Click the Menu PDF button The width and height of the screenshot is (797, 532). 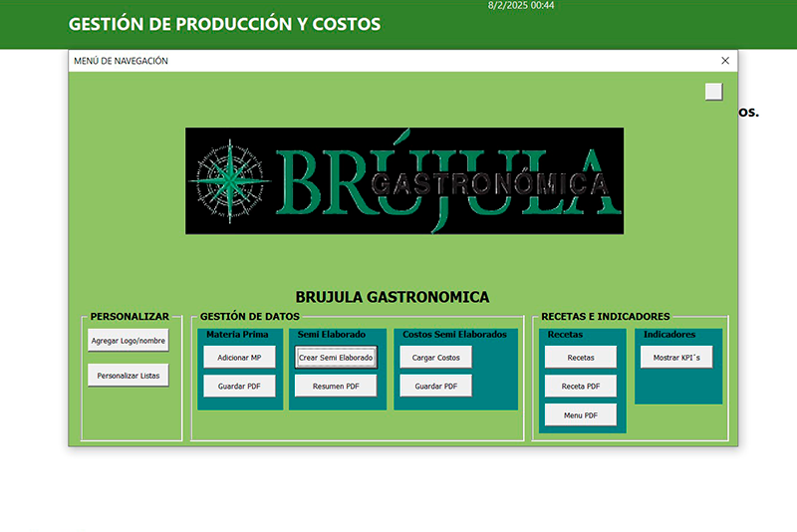[581, 415]
